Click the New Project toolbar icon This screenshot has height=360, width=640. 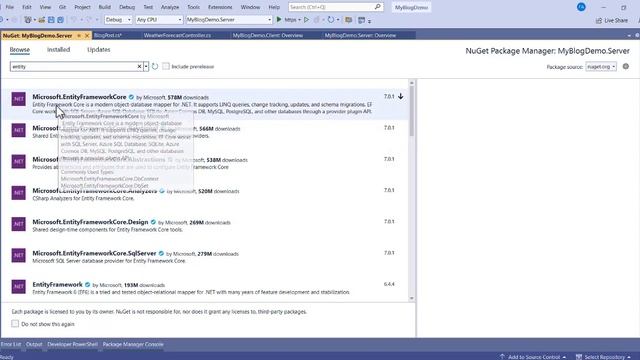(28, 20)
